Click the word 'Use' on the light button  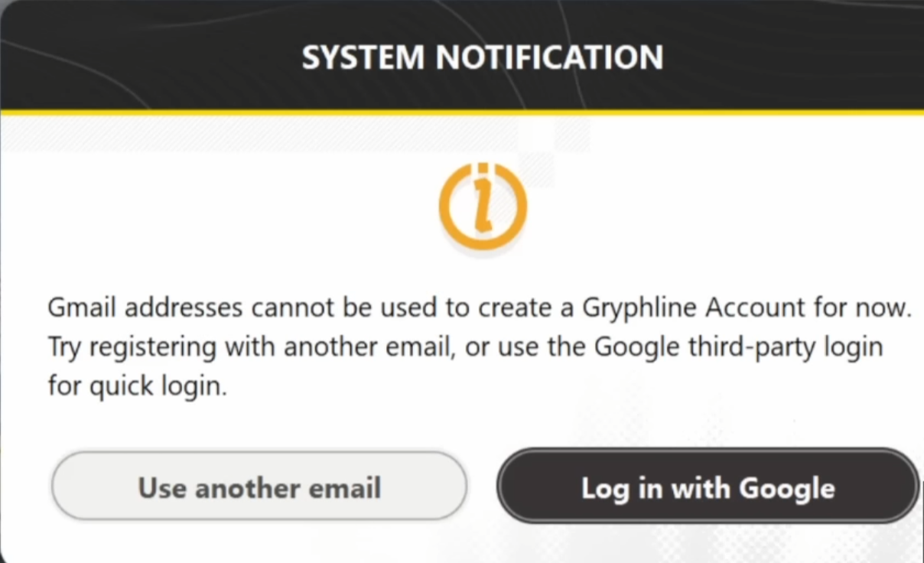(161, 487)
